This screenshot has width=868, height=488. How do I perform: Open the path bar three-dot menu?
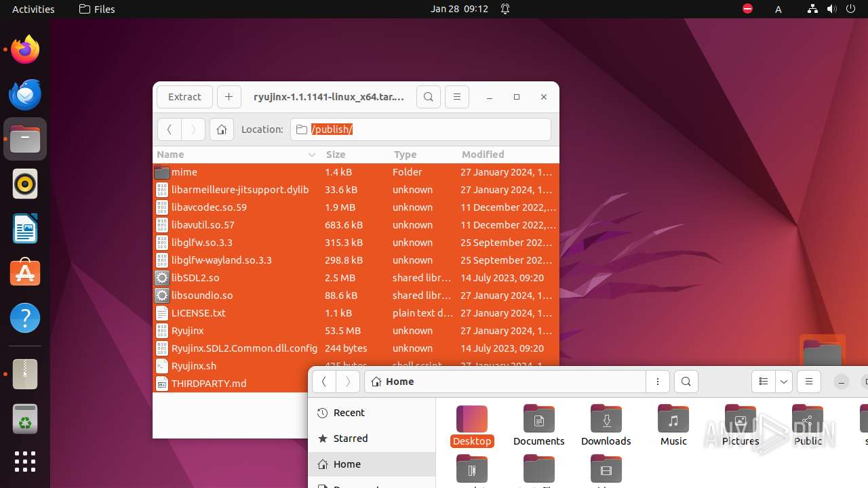click(x=658, y=382)
